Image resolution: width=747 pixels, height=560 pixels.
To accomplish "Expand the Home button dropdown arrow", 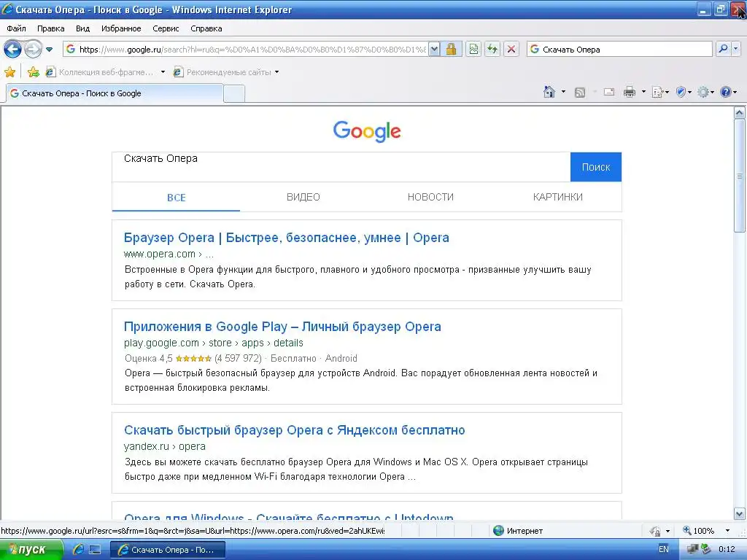I will point(563,92).
